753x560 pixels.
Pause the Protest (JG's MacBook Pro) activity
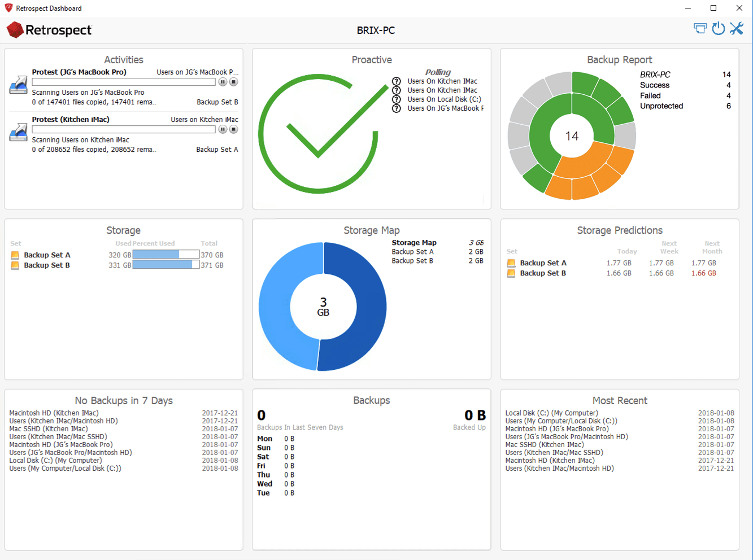pyautogui.click(x=223, y=82)
